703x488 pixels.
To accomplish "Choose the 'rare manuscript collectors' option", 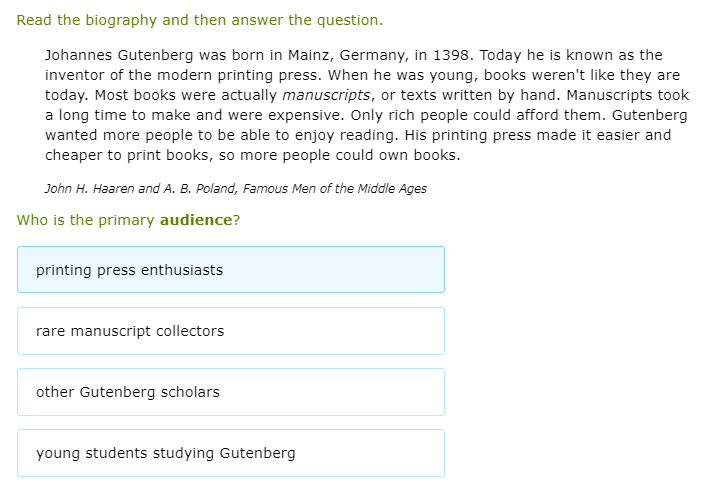I will point(230,331).
